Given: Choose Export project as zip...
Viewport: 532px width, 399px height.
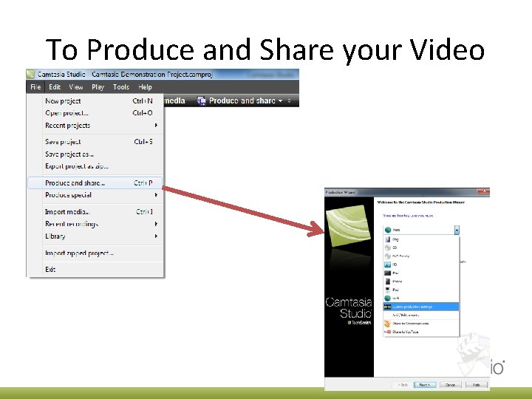Looking at the screenshot, I should point(95,166).
